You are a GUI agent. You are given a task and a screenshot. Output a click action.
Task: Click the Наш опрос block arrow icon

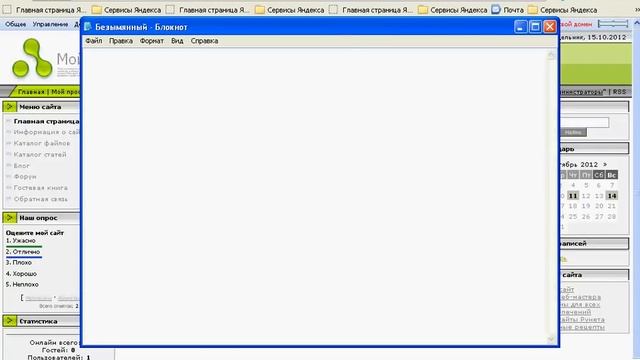click(9, 218)
